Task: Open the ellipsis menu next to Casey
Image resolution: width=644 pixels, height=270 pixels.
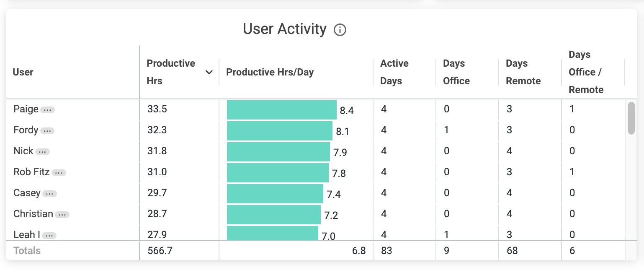Action: (49, 194)
